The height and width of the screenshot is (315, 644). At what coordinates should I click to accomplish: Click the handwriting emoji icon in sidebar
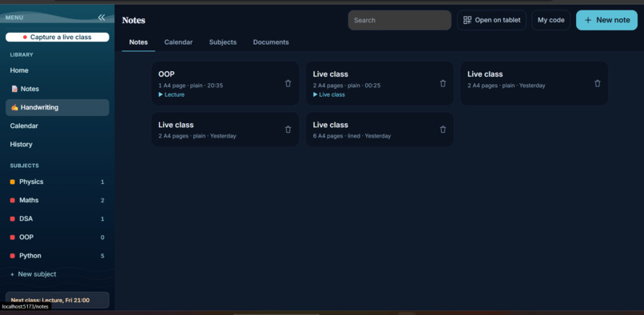point(14,107)
